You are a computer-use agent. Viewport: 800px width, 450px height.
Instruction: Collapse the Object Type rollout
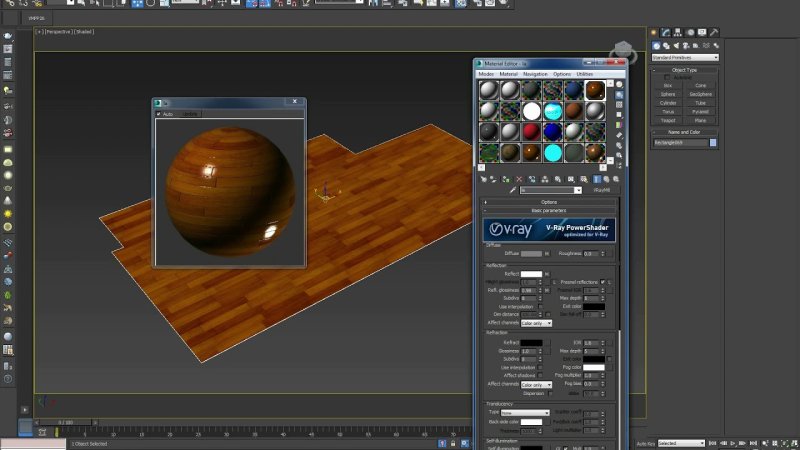tap(684, 70)
